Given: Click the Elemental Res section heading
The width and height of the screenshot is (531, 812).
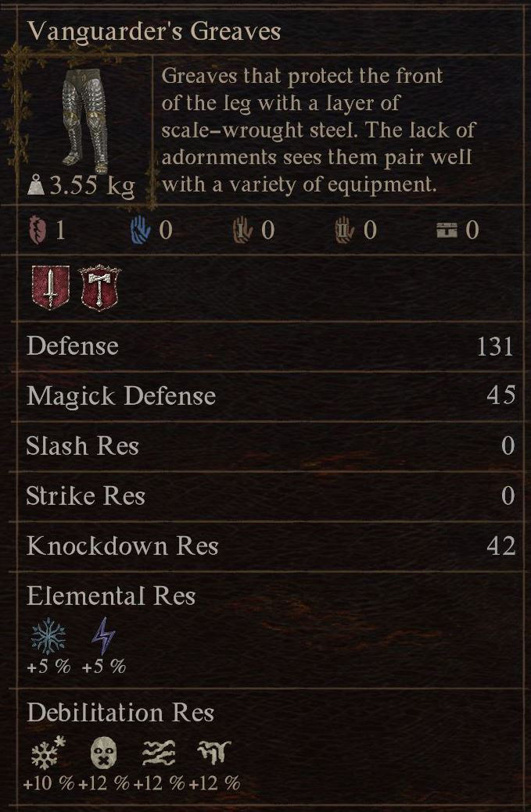Looking at the screenshot, I should pyautogui.click(x=111, y=596).
